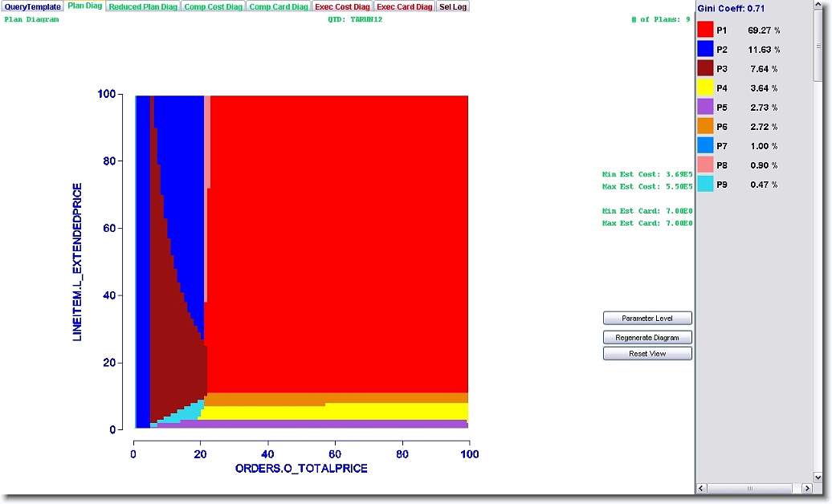Image resolution: width=832 pixels, height=504 pixels.
Task: Select the yellow P4 legend swatch
Action: coord(705,87)
